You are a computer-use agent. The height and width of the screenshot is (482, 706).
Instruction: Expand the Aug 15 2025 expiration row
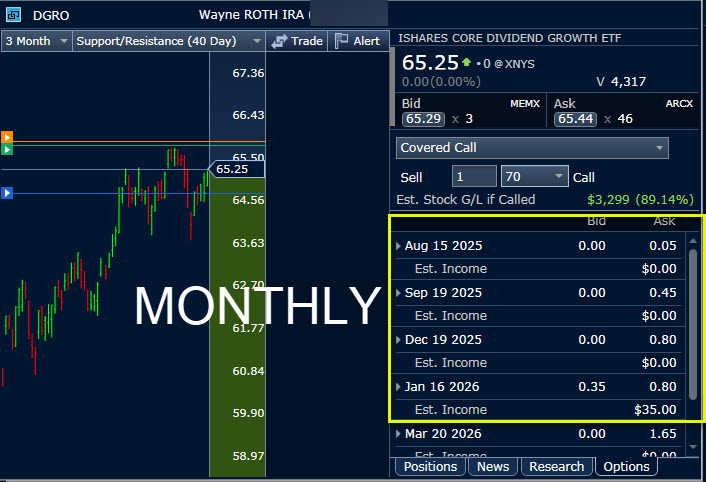click(x=400, y=246)
